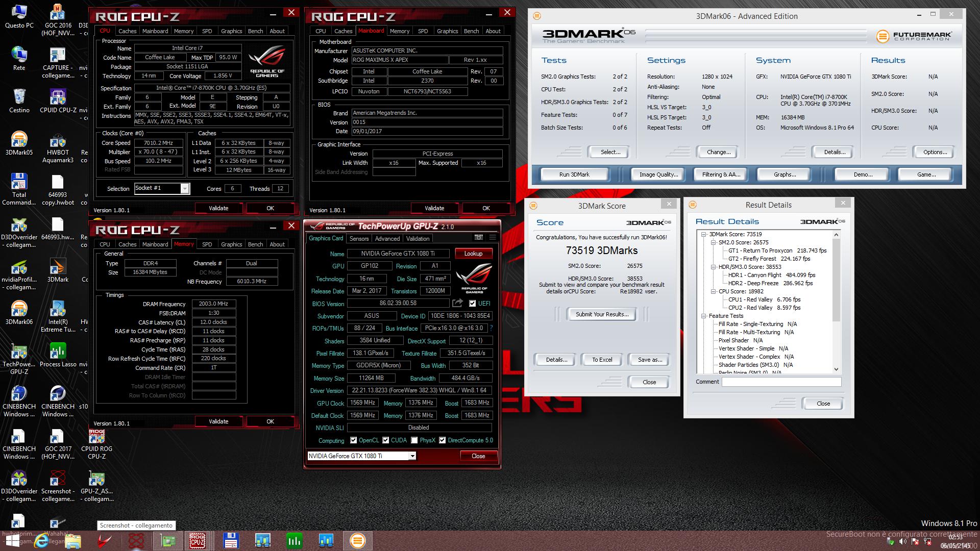
Task: Open Questo PC desktop icon
Action: (19, 16)
